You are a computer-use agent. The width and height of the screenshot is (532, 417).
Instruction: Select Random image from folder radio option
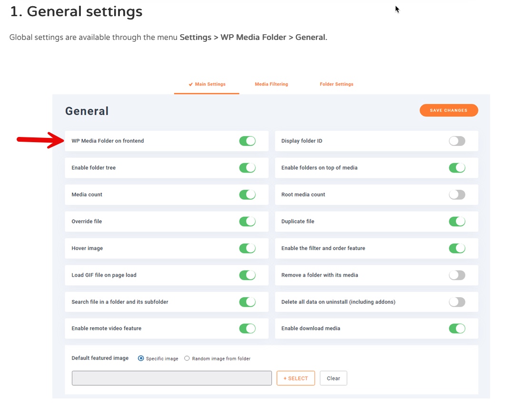(x=187, y=359)
